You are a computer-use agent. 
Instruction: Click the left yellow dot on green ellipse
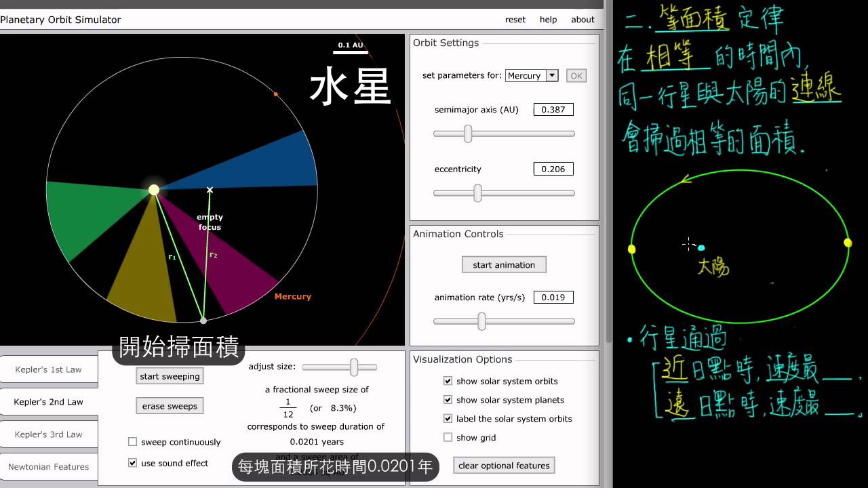(x=632, y=249)
